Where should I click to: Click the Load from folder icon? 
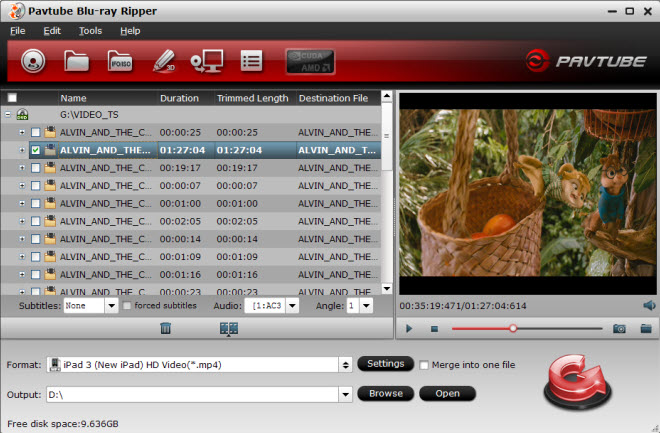tap(76, 61)
